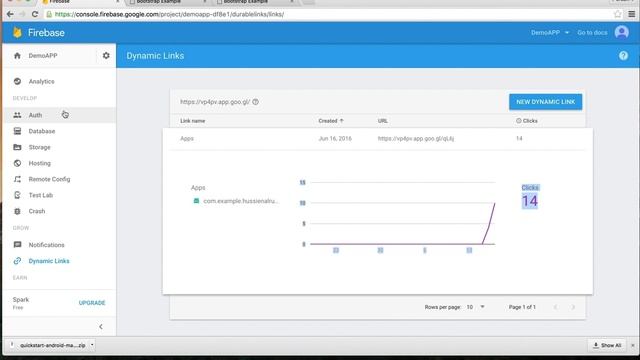Close the downloads bar
The image size is (640, 360).
633,345
